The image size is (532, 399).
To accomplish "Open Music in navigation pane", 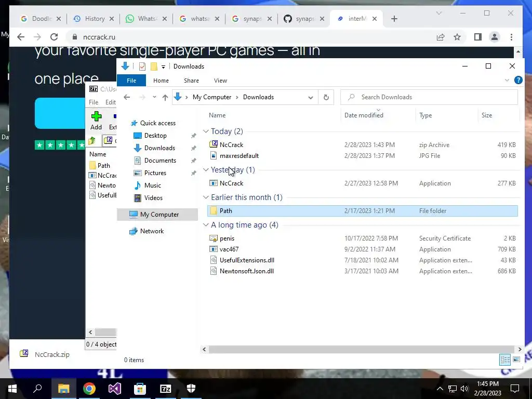I will pos(152,185).
